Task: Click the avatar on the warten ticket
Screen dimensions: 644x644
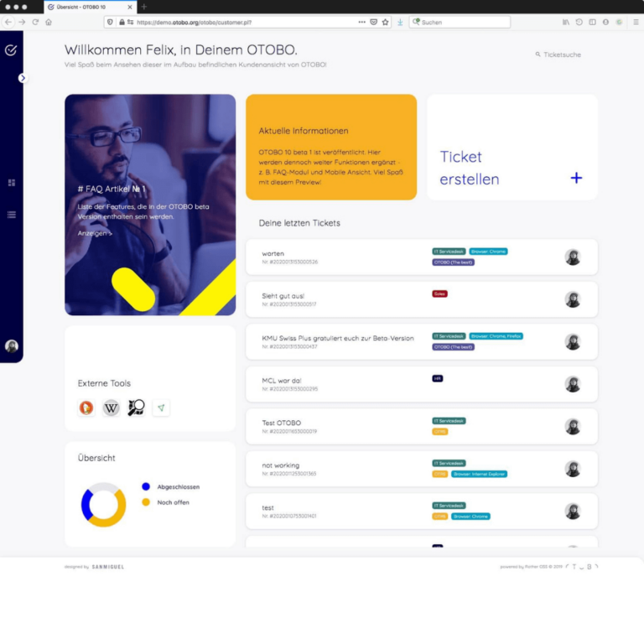Action: [573, 257]
